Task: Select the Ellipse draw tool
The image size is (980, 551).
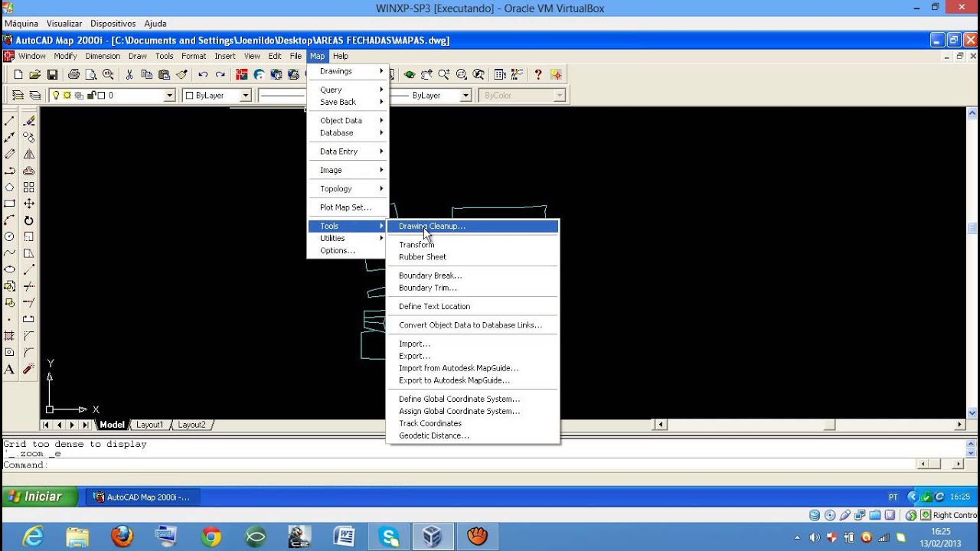Action: point(9,269)
